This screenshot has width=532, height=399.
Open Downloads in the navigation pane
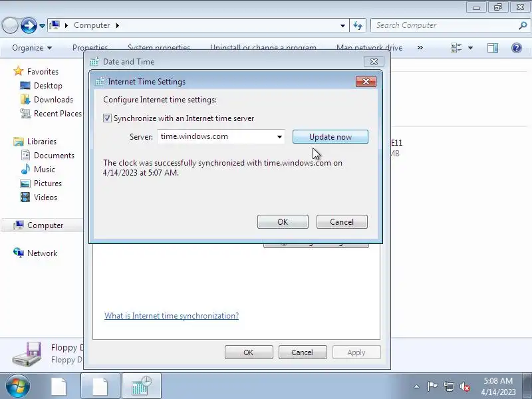53,100
